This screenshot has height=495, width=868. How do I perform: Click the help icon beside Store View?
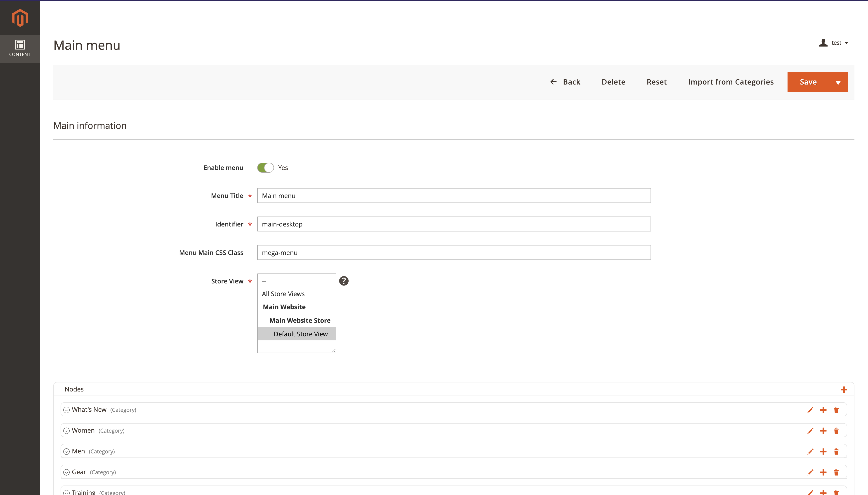pyautogui.click(x=344, y=281)
